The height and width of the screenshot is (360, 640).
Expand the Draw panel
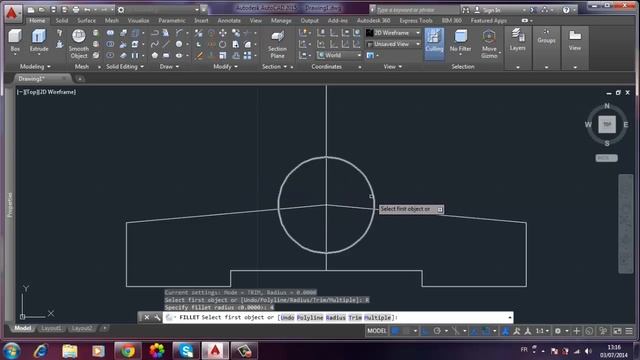[169, 67]
